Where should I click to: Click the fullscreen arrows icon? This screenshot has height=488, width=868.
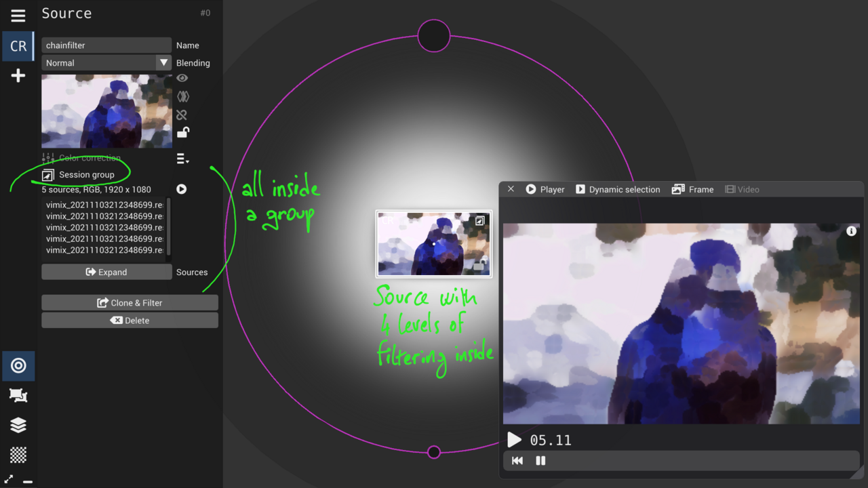tap(9, 480)
